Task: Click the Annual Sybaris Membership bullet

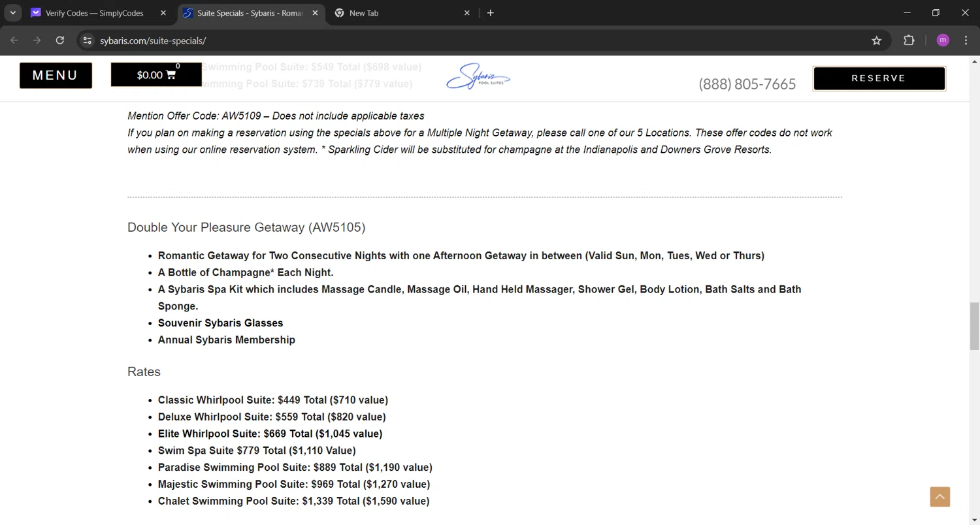Action: (227, 340)
